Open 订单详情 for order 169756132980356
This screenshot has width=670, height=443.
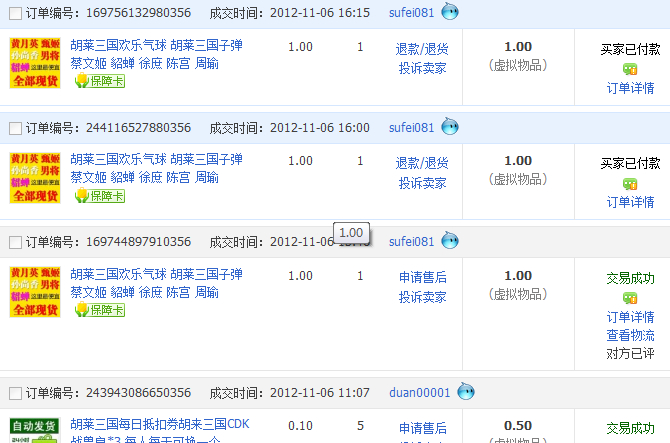pyautogui.click(x=630, y=88)
